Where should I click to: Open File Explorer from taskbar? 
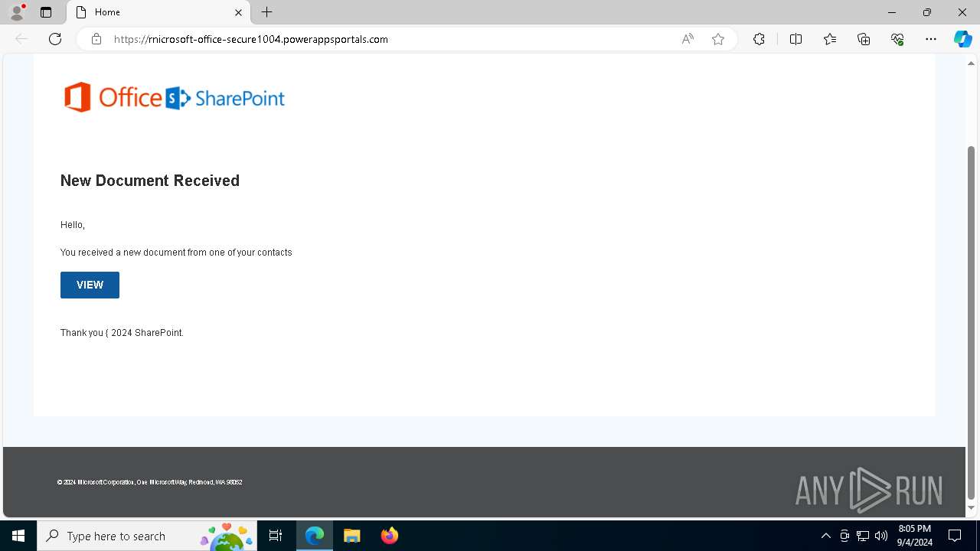point(351,536)
